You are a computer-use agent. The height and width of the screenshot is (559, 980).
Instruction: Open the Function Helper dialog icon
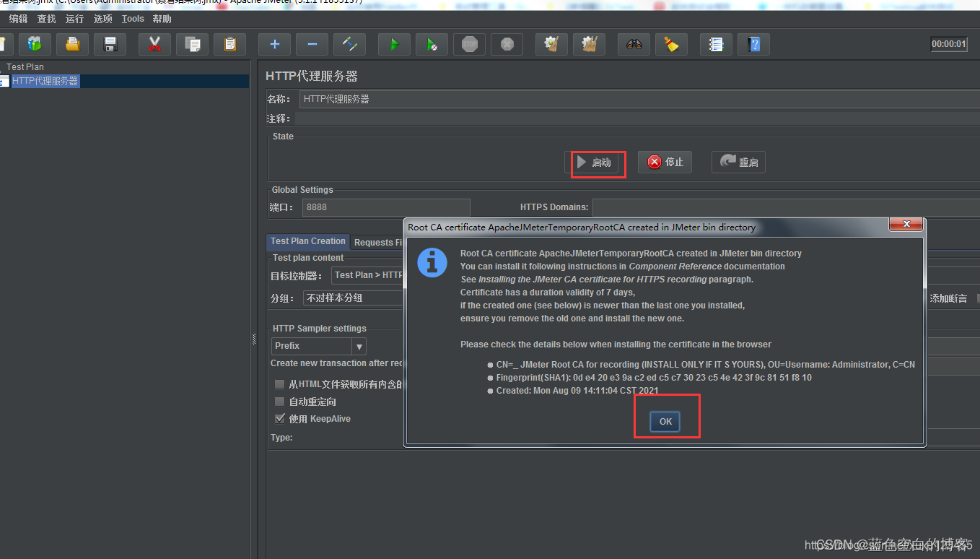[x=716, y=44]
